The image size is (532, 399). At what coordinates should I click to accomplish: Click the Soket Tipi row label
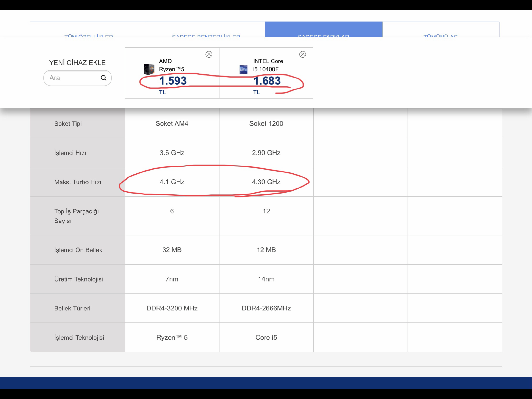[68, 124]
